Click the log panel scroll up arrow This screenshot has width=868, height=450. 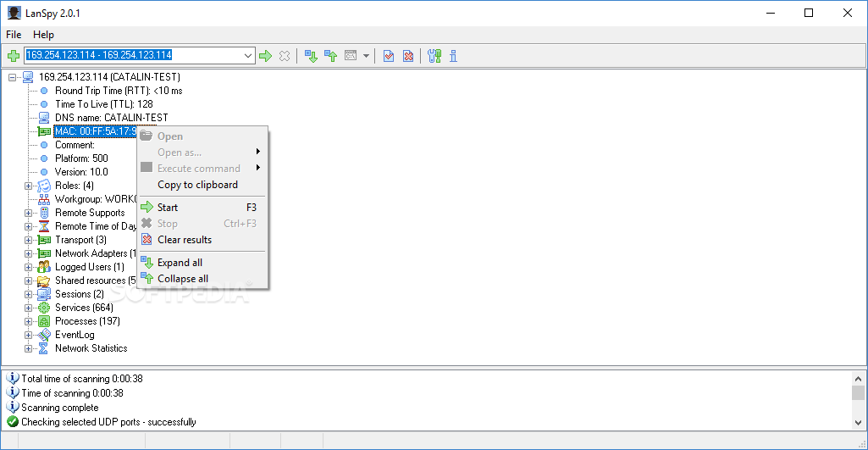tap(858, 379)
